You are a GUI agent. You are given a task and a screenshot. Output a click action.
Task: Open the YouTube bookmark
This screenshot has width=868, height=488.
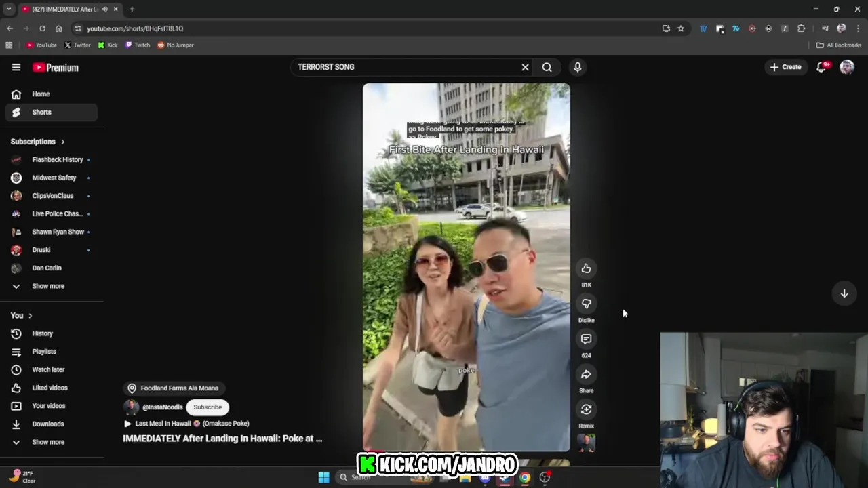coord(41,45)
